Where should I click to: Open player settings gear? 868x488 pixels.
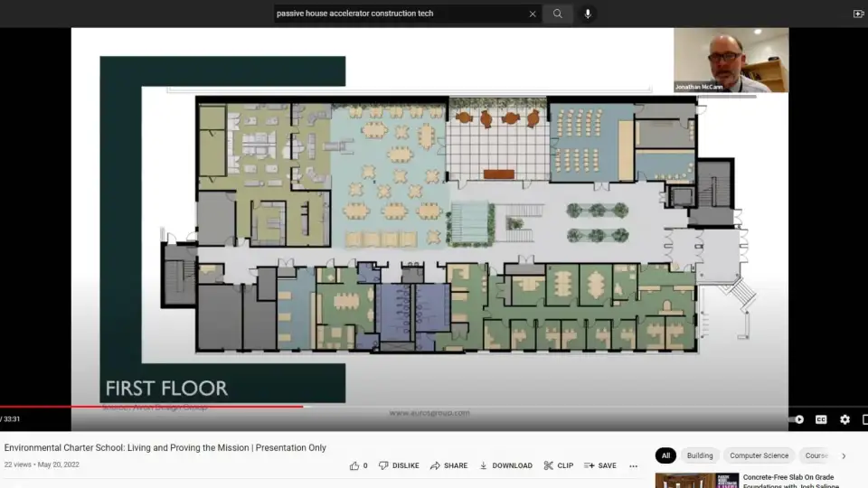tap(844, 419)
